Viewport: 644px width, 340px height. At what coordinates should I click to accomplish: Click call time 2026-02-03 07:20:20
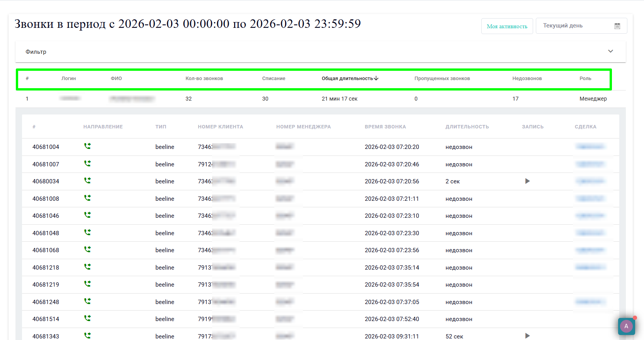point(392,147)
